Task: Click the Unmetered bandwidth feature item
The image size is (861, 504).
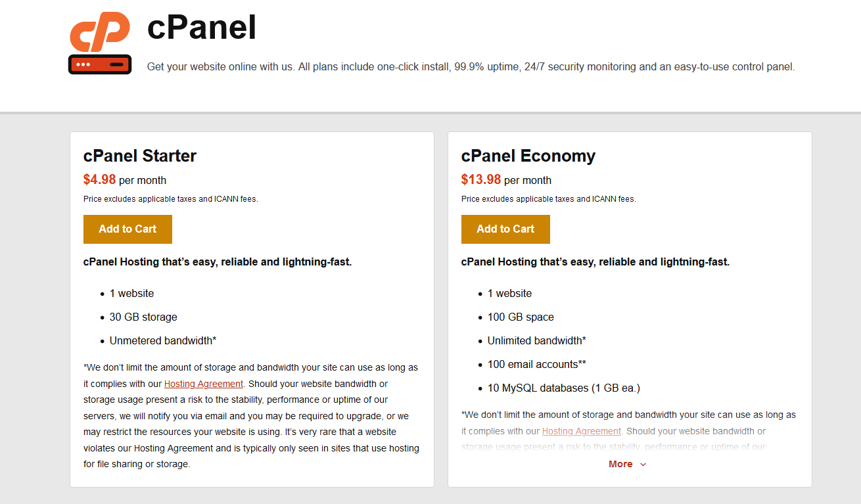Action: pos(163,340)
